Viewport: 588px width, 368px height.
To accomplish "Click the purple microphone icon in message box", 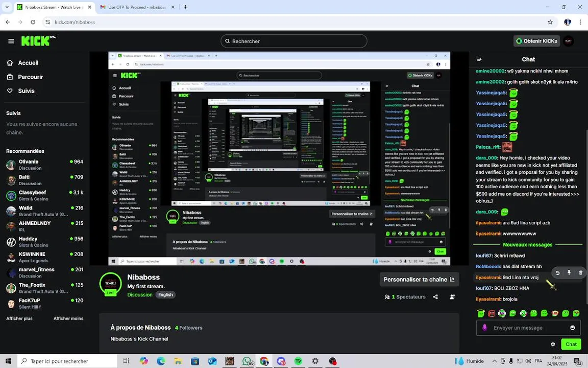I will (x=484, y=328).
